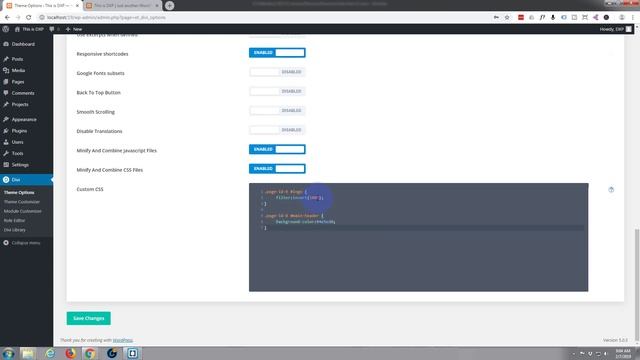Click the red browser extension icon
The width and height of the screenshot is (640, 360).
[x=521, y=17]
